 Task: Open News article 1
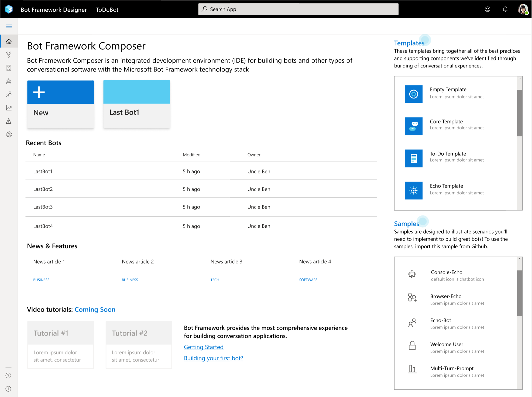[49, 262]
